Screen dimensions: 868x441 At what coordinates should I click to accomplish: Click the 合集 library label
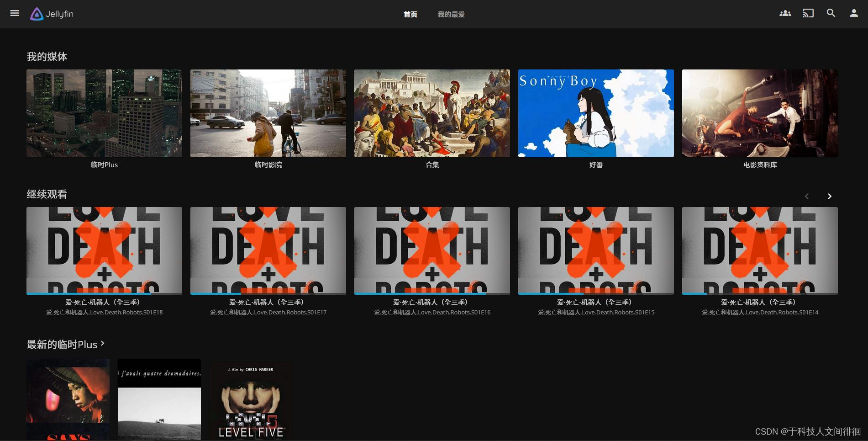(x=432, y=165)
